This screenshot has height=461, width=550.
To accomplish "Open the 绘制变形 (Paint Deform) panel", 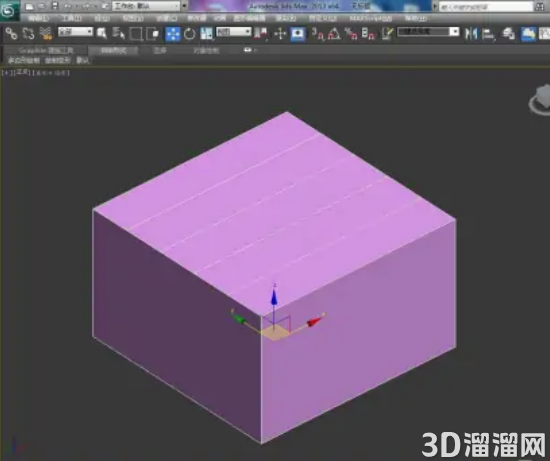I will pyautogui.click(x=58, y=60).
